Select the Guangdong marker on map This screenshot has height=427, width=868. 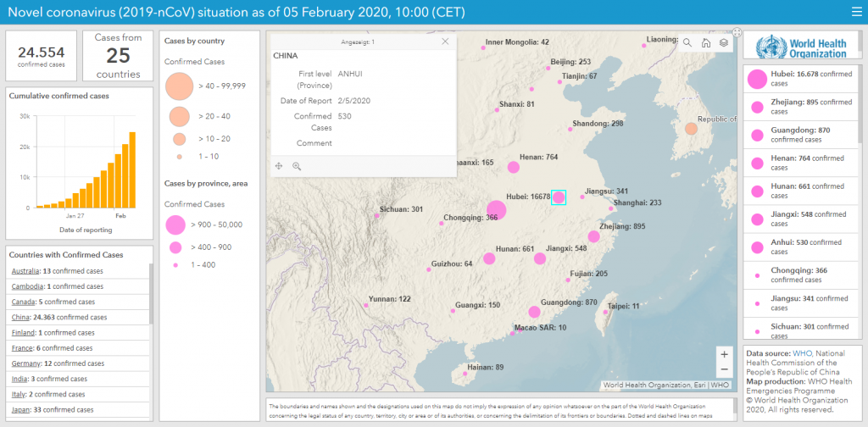click(x=534, y=312)
